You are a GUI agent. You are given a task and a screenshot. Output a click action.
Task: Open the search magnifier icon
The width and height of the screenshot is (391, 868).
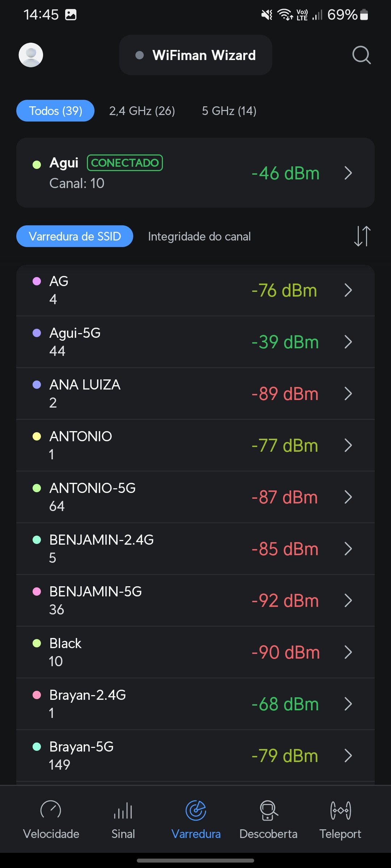(x=361, y=55)
